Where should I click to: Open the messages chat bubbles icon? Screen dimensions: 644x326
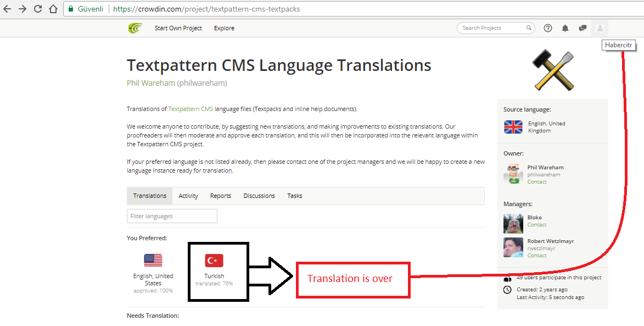(583, 28)
